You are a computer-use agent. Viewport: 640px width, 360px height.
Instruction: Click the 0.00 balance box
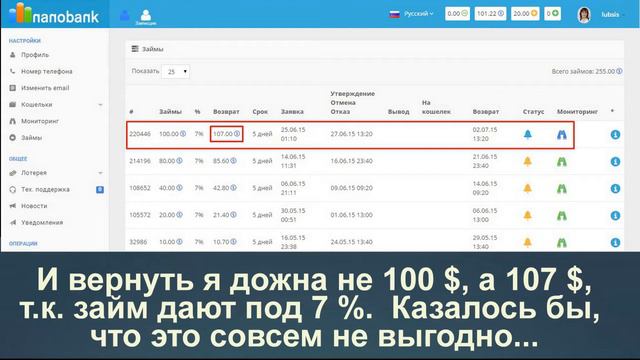457,14
